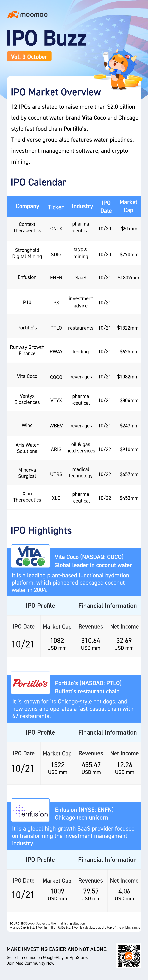
Task: Click the Company column header
Action: tap(27, 206)
